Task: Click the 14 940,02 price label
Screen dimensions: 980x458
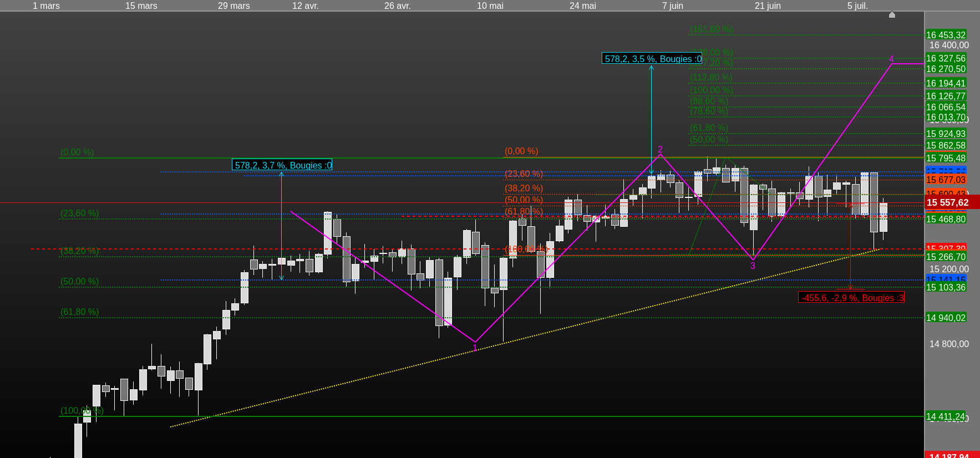Action: click(946, 318)
